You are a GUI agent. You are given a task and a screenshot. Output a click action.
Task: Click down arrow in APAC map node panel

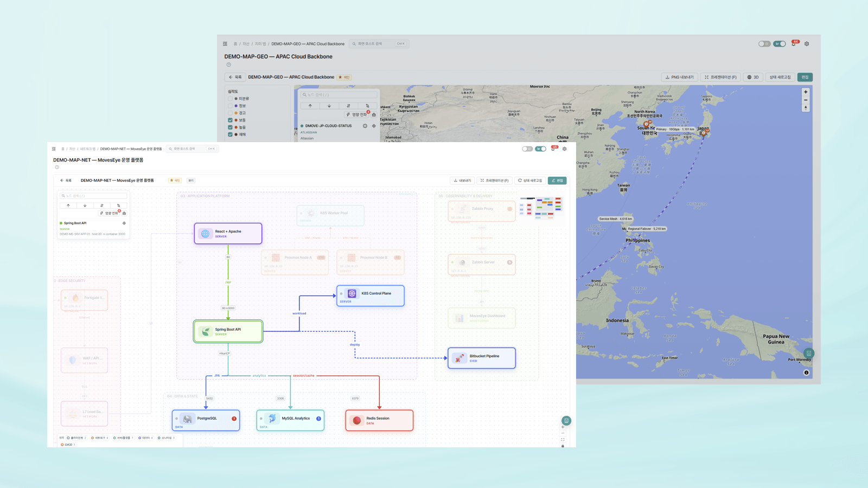[329, 106]
